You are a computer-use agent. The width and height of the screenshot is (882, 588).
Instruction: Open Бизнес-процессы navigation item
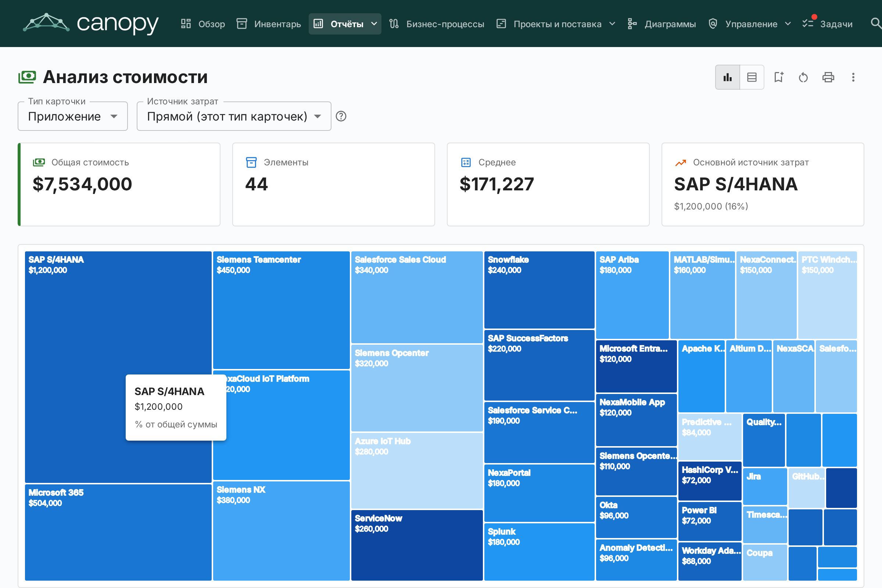coord(437,24)
